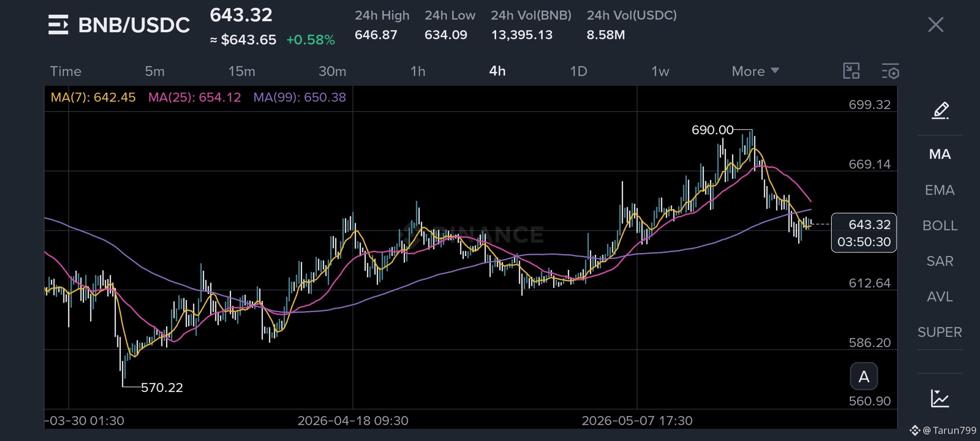
Task: Tap the 699.32 price axis label
Action: [870, 105]
